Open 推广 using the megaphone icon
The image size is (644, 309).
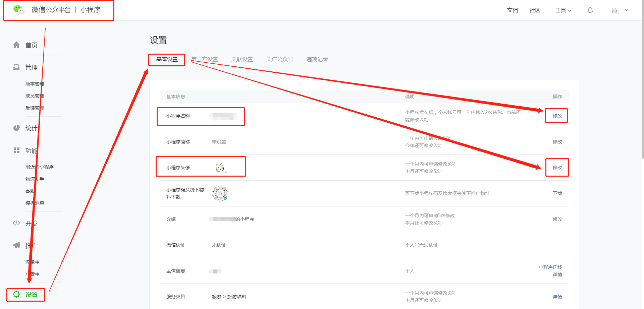point(16,245)
